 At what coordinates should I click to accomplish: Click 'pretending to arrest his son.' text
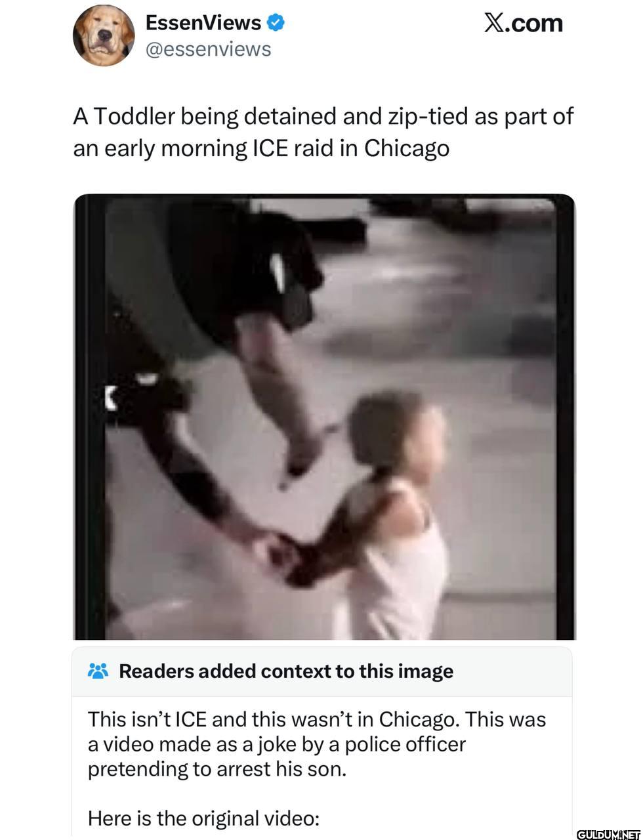217,768
